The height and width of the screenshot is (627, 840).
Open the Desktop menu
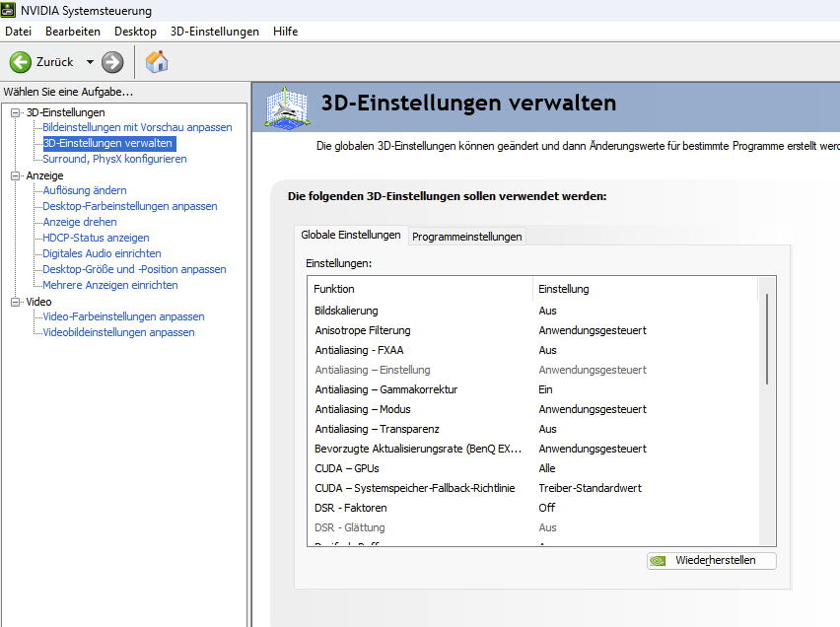(135, 32)
